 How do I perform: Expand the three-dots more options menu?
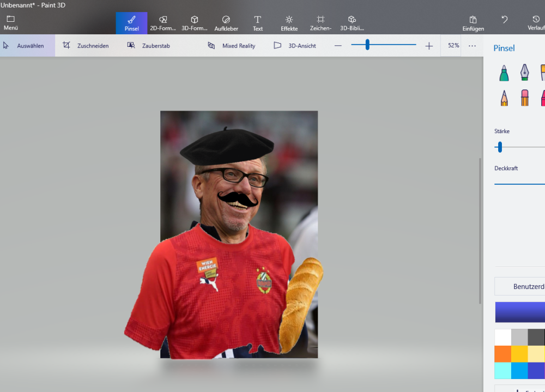pos(472,46)
